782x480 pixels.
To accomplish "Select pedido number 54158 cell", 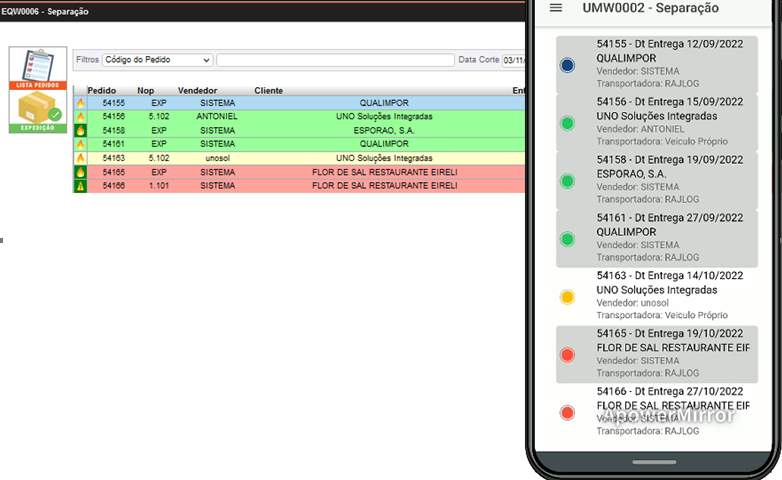I will (114, 130).
